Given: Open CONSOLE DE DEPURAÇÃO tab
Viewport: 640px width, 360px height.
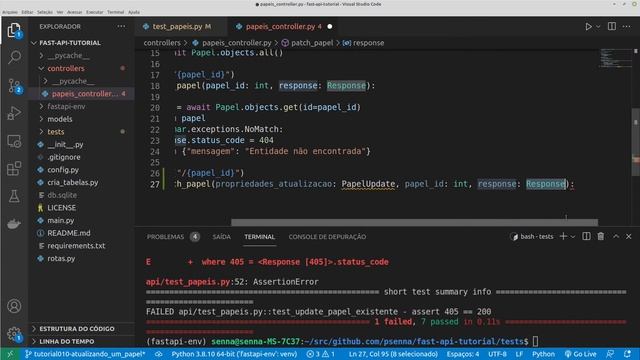Looking at the screenshot, I should tap(327, 237).
